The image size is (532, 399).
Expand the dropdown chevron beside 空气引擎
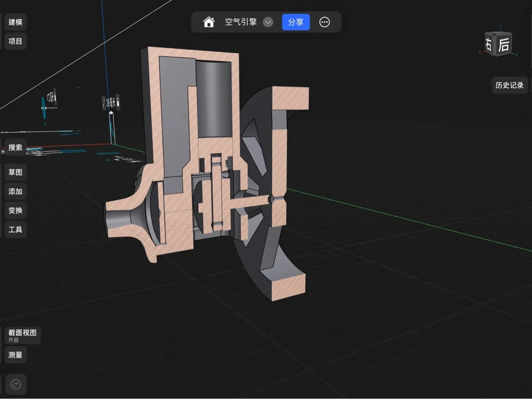(x=268, y=22)
